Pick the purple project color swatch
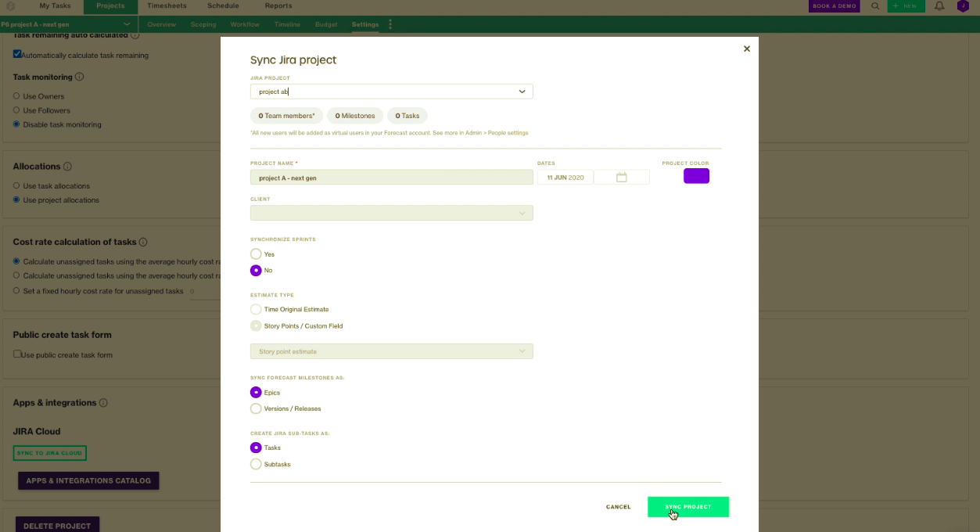This screenshot has height=532, width=980. pyautogui.click(x=696, y=176)
